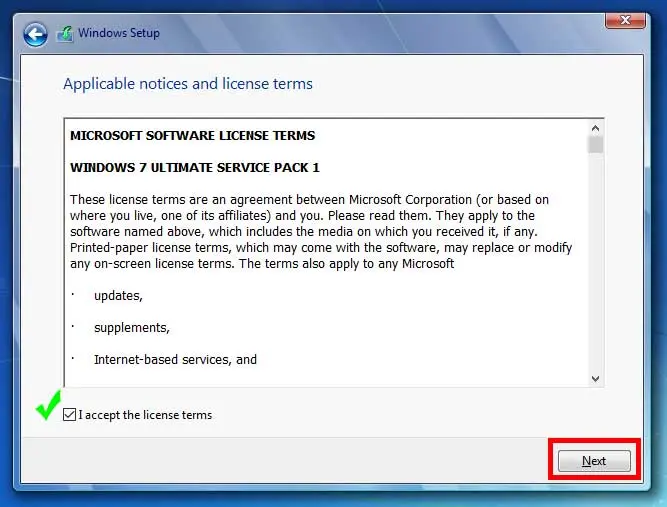
Task: Click the license text scrollbar thumb
Action: click(x=596, y=145)
